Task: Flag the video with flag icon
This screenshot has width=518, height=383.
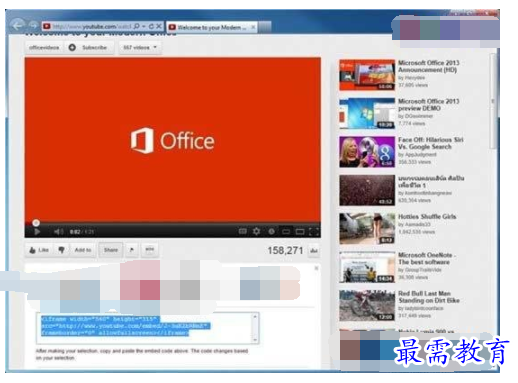Action: (132, 250)
